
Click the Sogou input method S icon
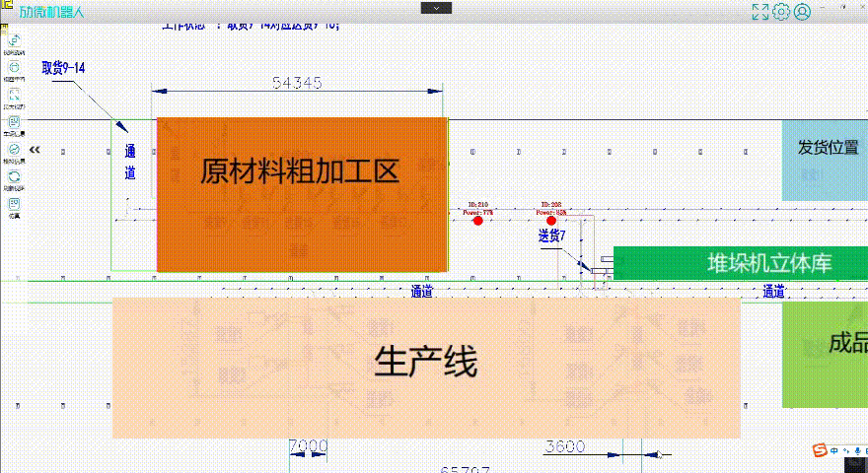(818, 450)
